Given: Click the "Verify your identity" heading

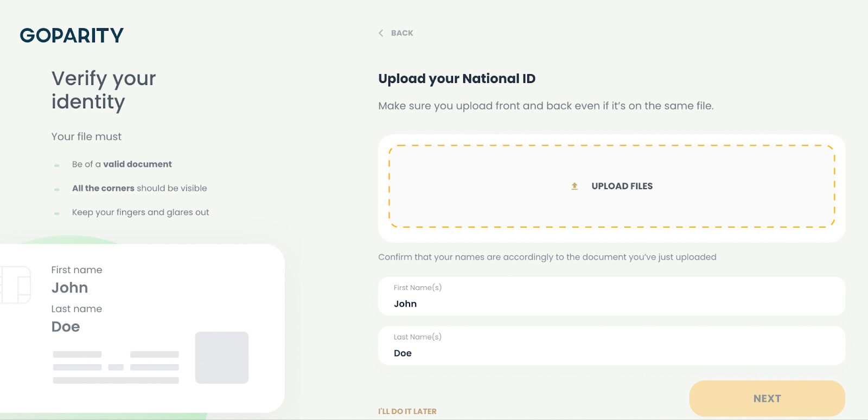Looking at the screenshot, I should 103,90.
